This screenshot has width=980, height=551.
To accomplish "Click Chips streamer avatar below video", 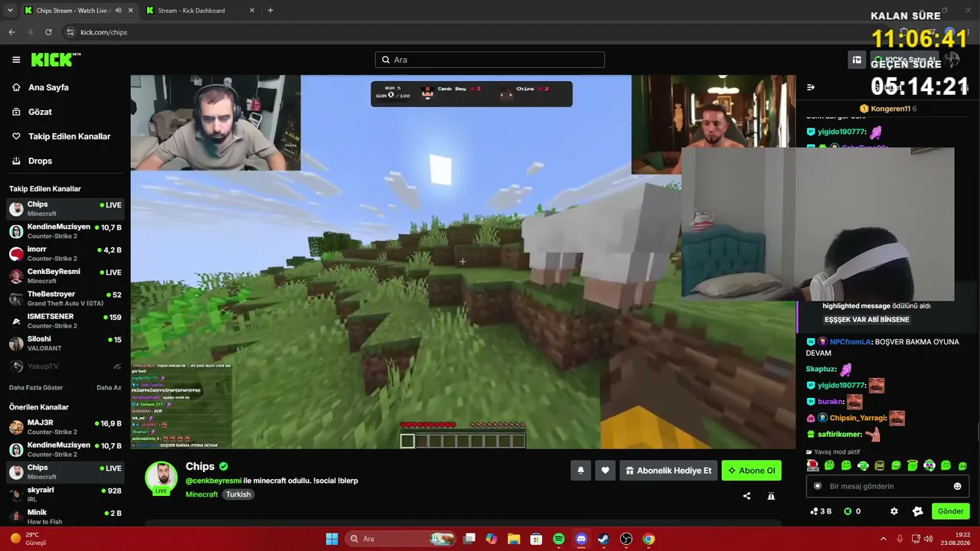I will click(x=161, y=478).
